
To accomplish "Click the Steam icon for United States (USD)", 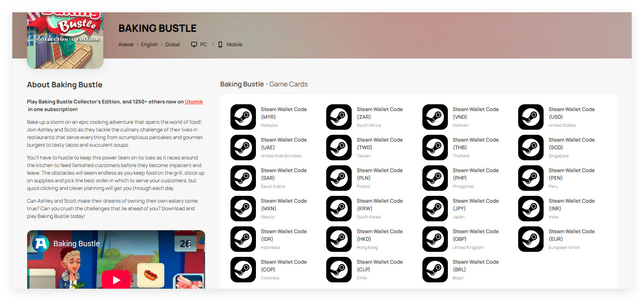I will [531, 117].
